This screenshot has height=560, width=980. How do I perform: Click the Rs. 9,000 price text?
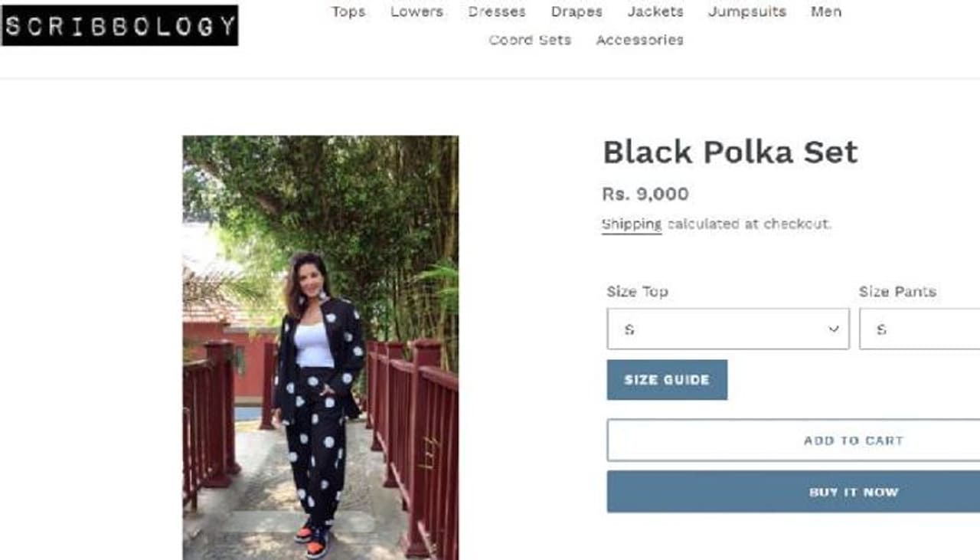[x=645, y=194]
